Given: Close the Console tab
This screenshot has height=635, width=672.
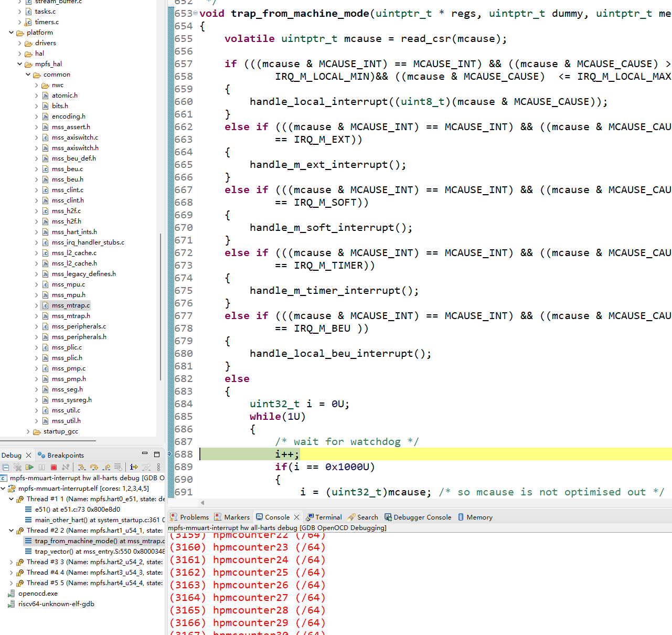Looking at the screenshot, I should point(296,517).
